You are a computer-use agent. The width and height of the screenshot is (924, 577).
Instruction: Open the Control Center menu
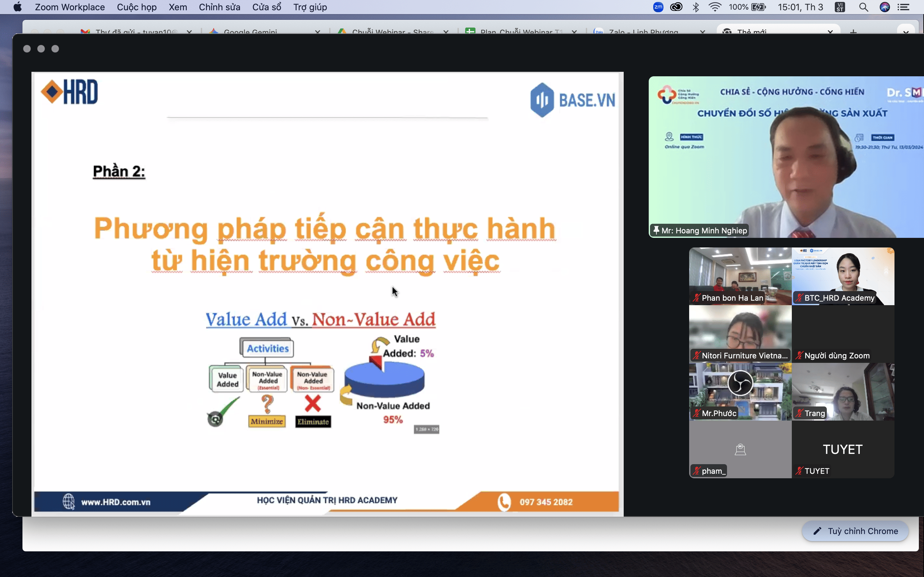[903, 7]
